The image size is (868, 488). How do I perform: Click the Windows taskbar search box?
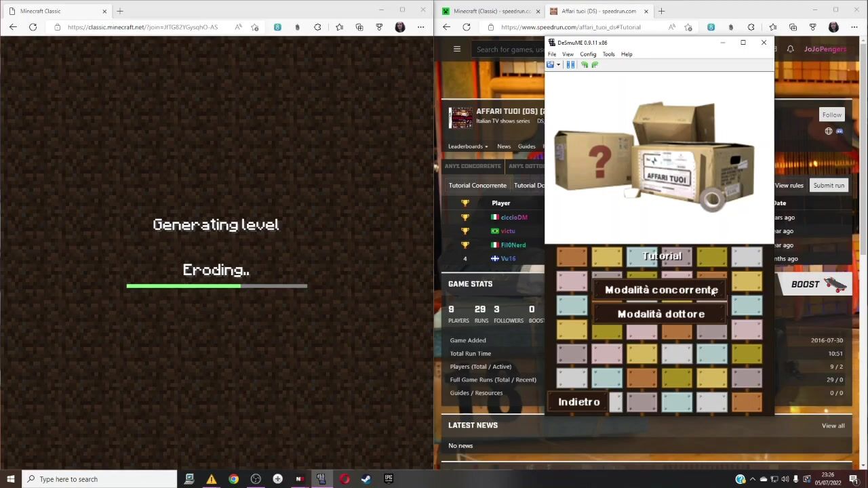click(102, 479)
